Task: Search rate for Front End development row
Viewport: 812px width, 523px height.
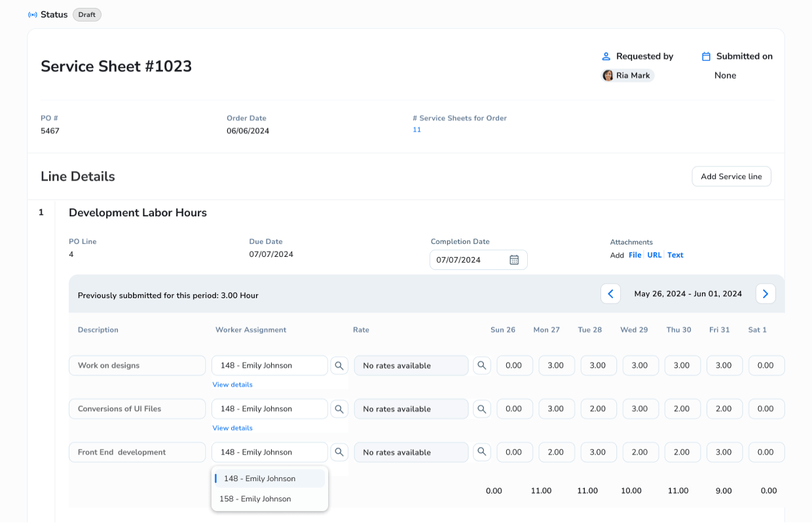Action: coord(482,452)
